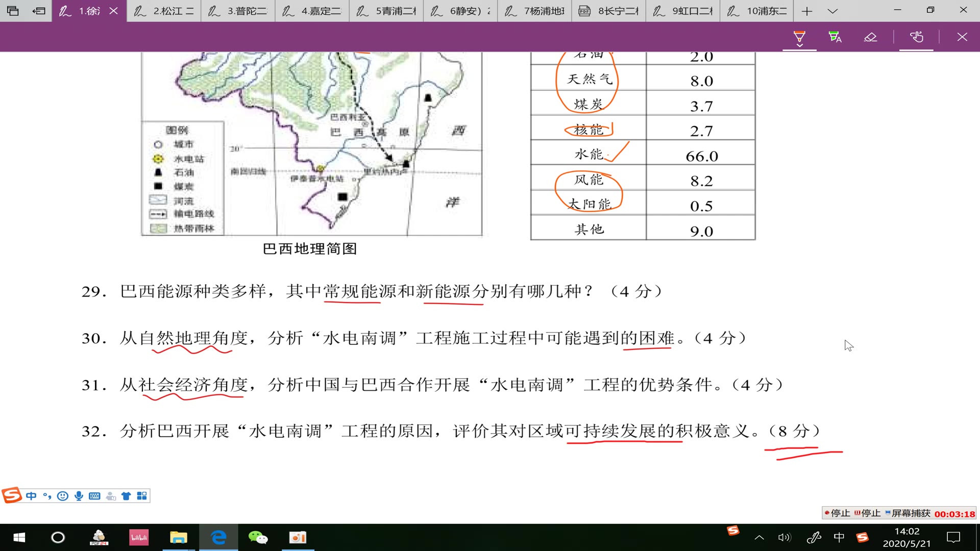Image resolution: width=980 pixels, height=551 pixels.
Task: Open WeChat from the taskbar
Action: [x=258, y=537]
